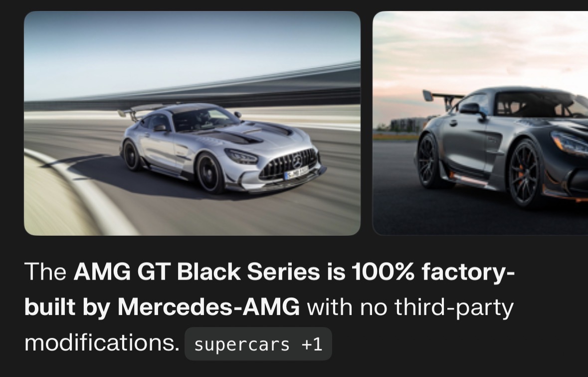Click the word 'The' starting the answer
This screenshot has height=377, width=588.
(45, 272)
